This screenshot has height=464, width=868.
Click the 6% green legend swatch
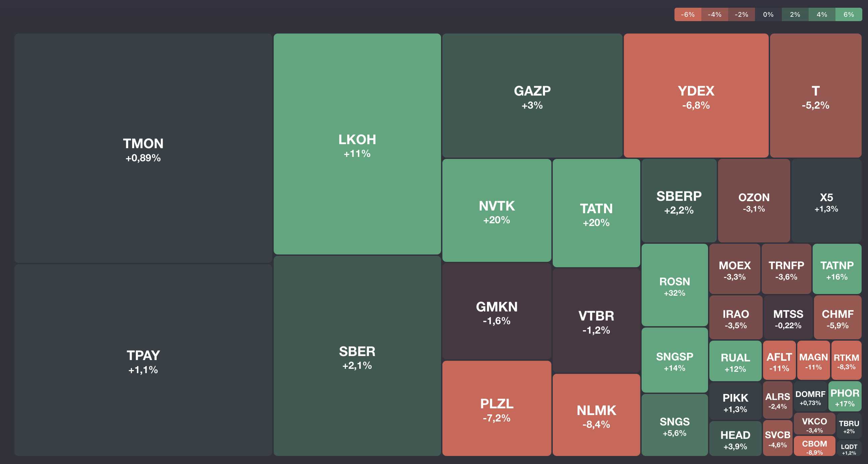coord(849,14)
